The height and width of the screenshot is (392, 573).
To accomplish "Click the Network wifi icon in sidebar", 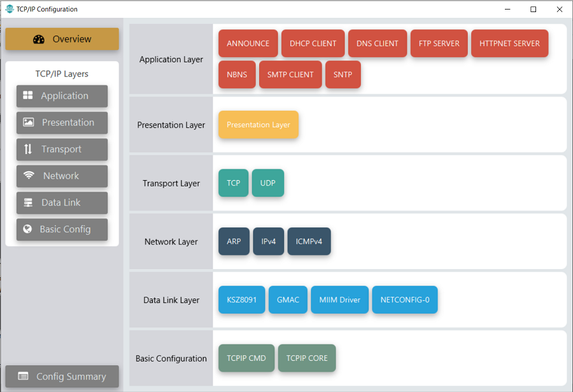I will (x=29, y=176).
